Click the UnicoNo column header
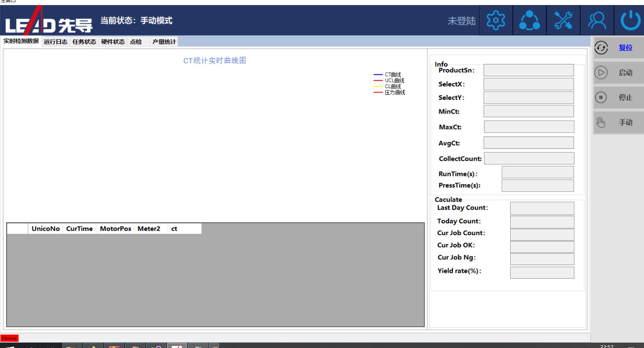This screenshot has height=348, width=644. coord(46,229)
